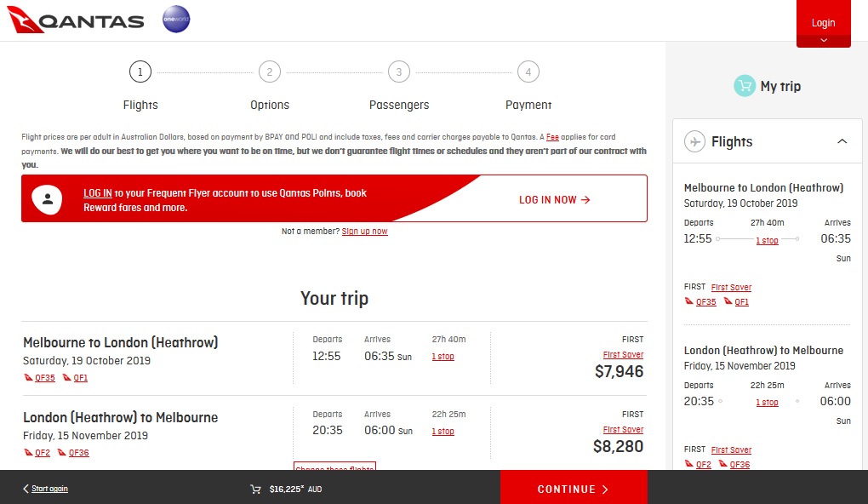Click the frequent flyer profile icon
Image resolution: width=868 pixels, height=504 pixels.
click(47, 199)
